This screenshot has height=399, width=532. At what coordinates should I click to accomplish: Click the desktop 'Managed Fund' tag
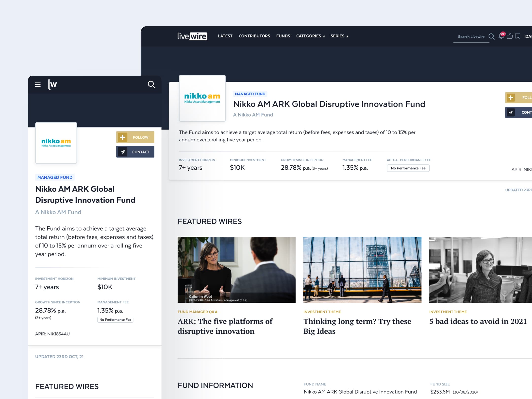point(250,94)
